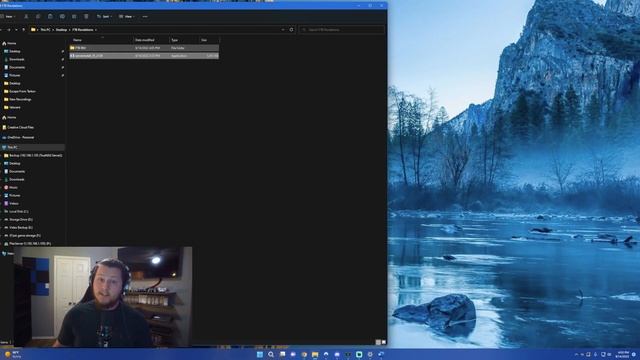Screen dimensions: 640x360
Task: Click Desktop in the breadcrumb path
Action: pyautogui.click(x=62, y=30)
